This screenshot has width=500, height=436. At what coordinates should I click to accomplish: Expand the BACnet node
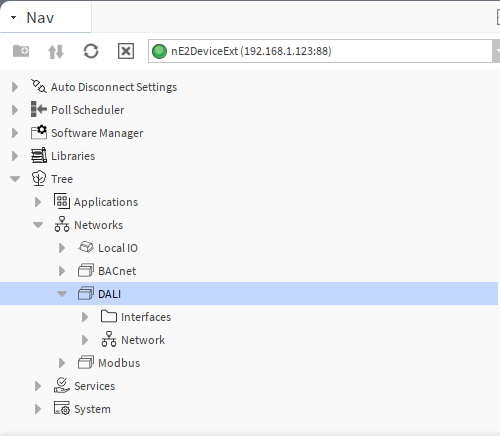[x=62, y=271]
